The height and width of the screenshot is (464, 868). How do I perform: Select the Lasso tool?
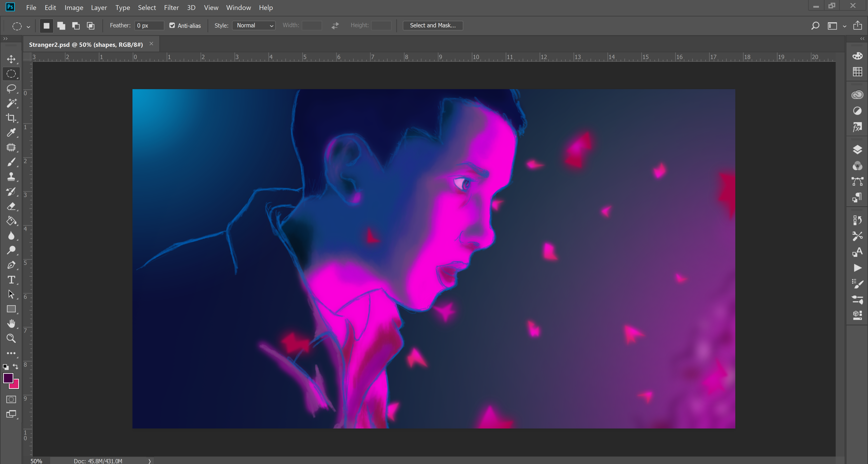tap(11, 88)
